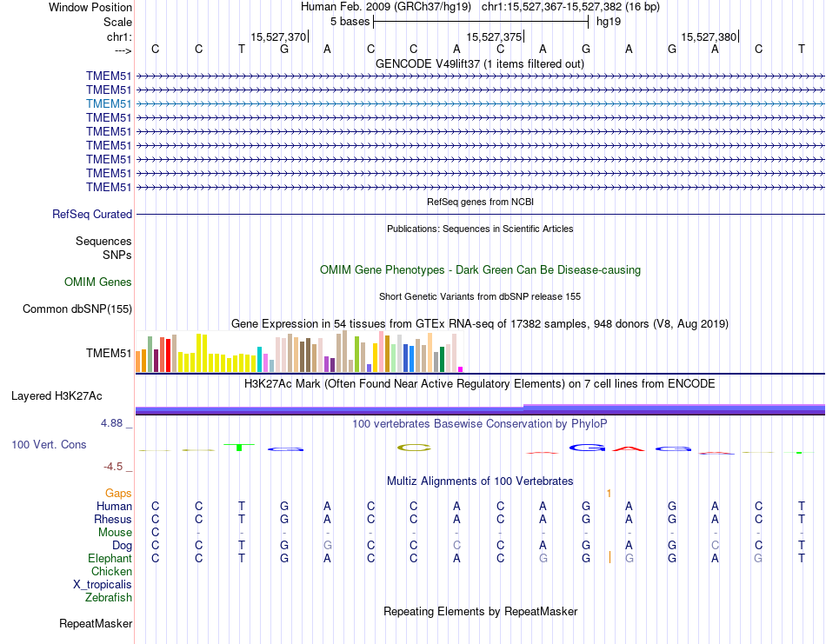The image size is (826, 644).
Task: Click the Common dbSNP(155) track label
Action: coord(77,309)
